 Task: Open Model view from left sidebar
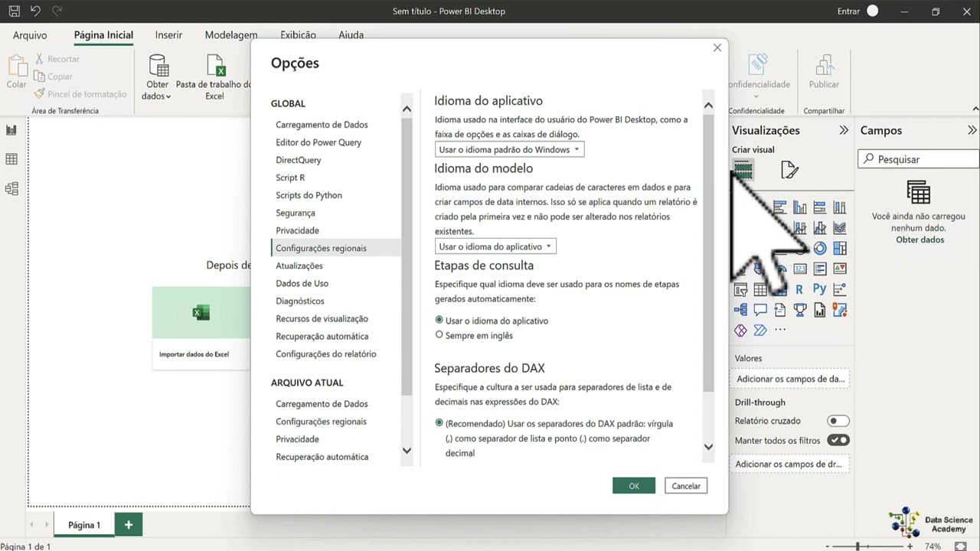(11, 188)
